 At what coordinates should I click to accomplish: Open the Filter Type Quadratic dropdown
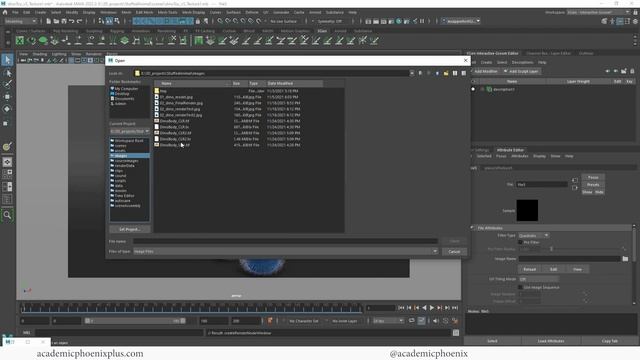pyautogui.click(x=533, y=236)
